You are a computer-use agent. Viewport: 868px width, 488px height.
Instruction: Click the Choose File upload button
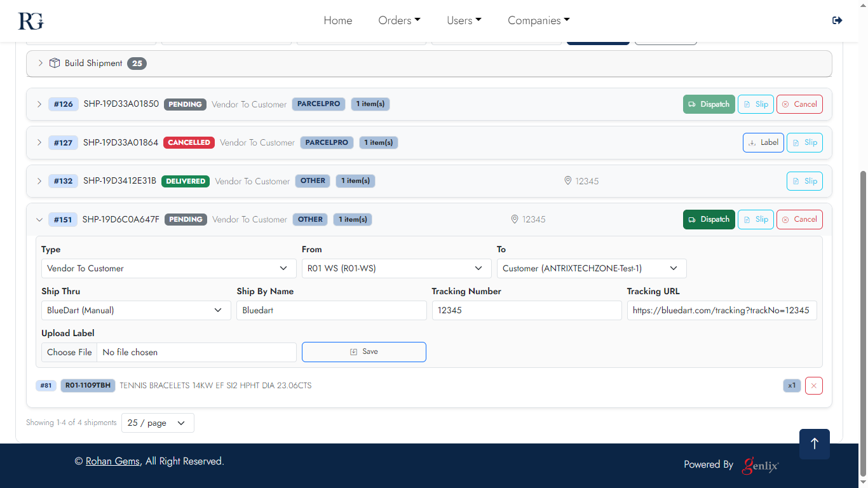tap(69, 352)
